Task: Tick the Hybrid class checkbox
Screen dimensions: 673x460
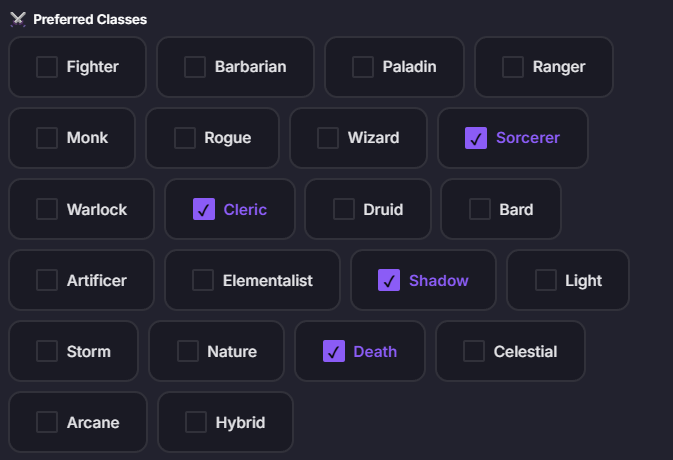Action: [x=196, y=422]
